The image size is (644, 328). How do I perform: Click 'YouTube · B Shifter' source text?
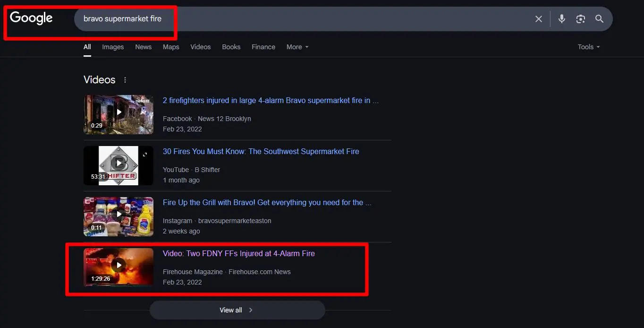[x=191, y=170]
